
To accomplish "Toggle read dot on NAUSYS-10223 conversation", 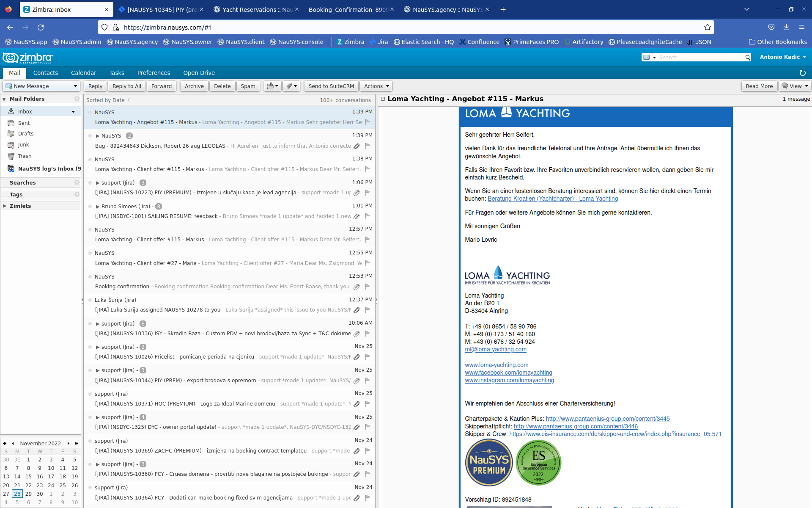I will (90, 183).
